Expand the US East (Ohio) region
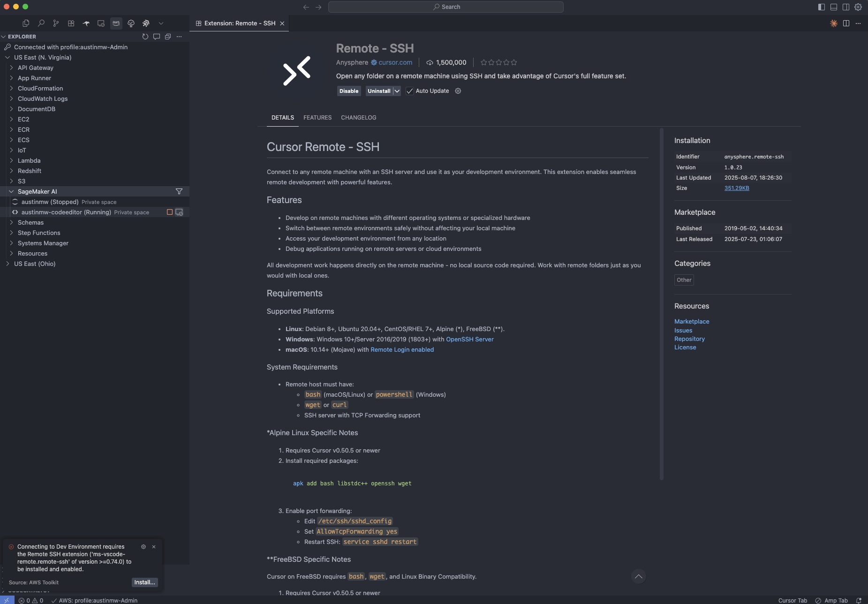Screen dimensions: 868x604 pyautogui.click(x=8, y=264)
